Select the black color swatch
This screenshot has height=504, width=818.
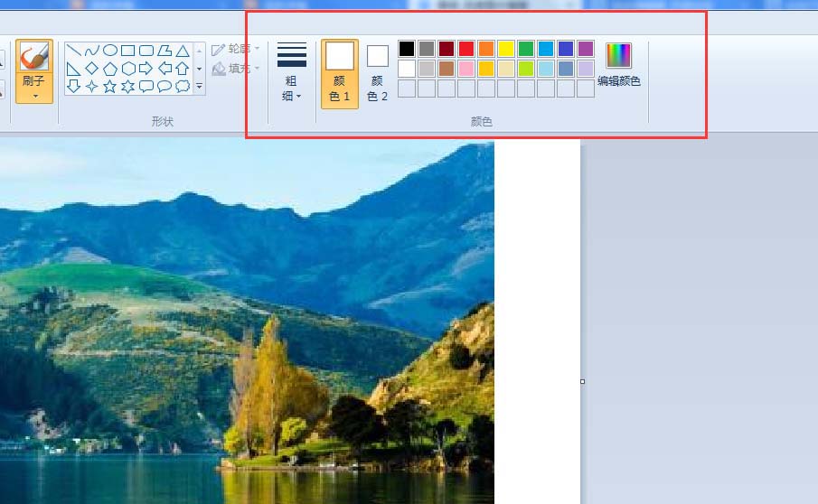coord(407,49)
